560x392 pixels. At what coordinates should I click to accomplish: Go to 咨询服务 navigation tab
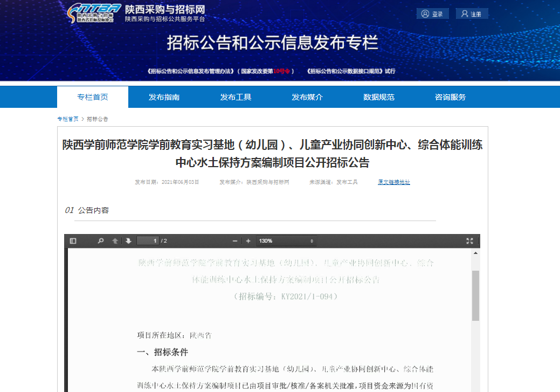tap(450, 97)
